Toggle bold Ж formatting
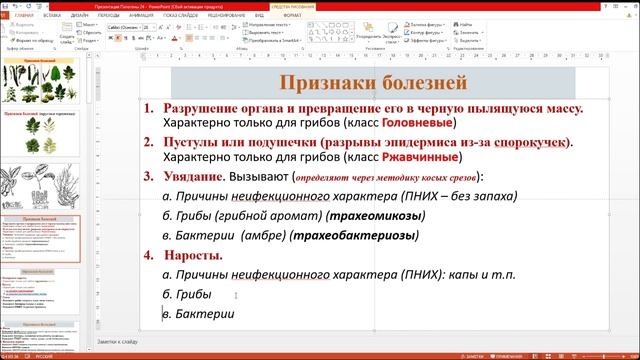The width and height of the screenshot is (640, 360). coord(111,38)
